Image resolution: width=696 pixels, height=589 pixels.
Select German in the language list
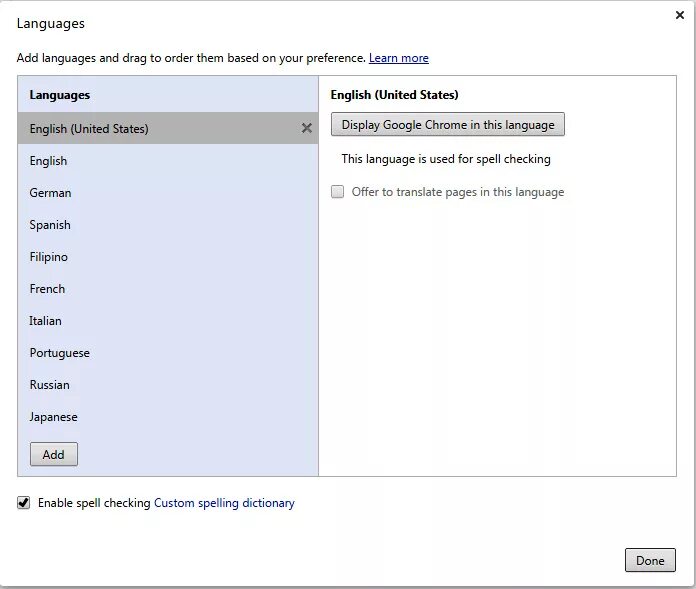point(168,193)
